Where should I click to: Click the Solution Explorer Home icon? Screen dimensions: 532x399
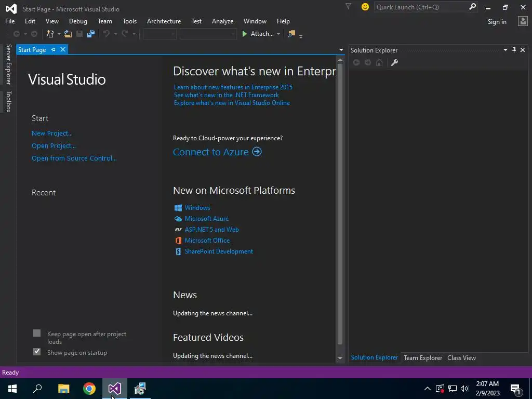379,62
